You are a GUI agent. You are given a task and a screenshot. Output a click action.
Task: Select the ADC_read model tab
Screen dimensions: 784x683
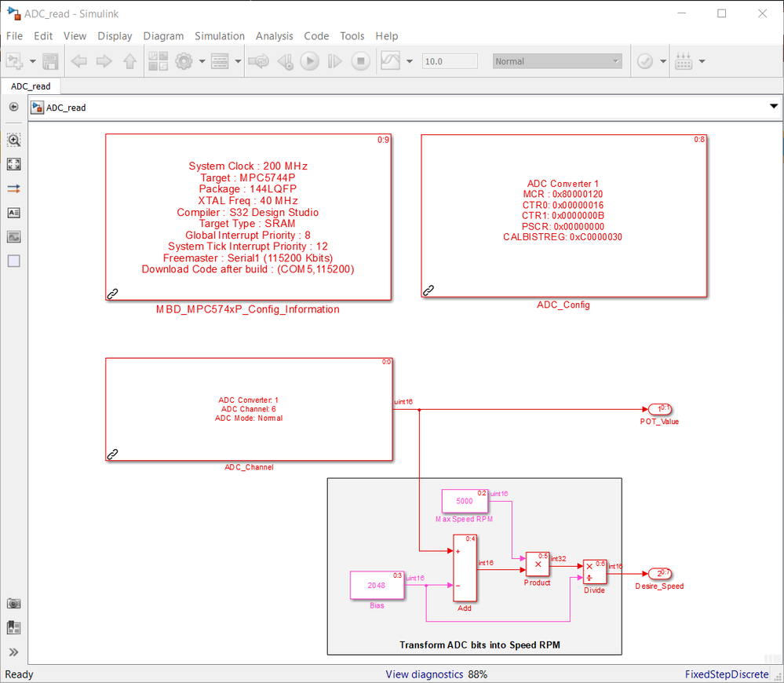coord(31,86)
